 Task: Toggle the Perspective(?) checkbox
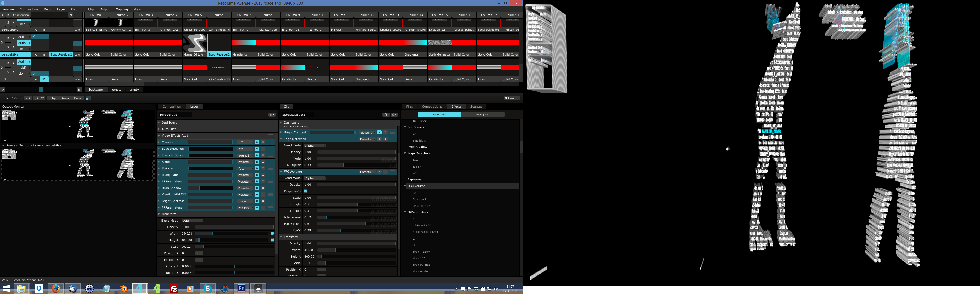305,191
